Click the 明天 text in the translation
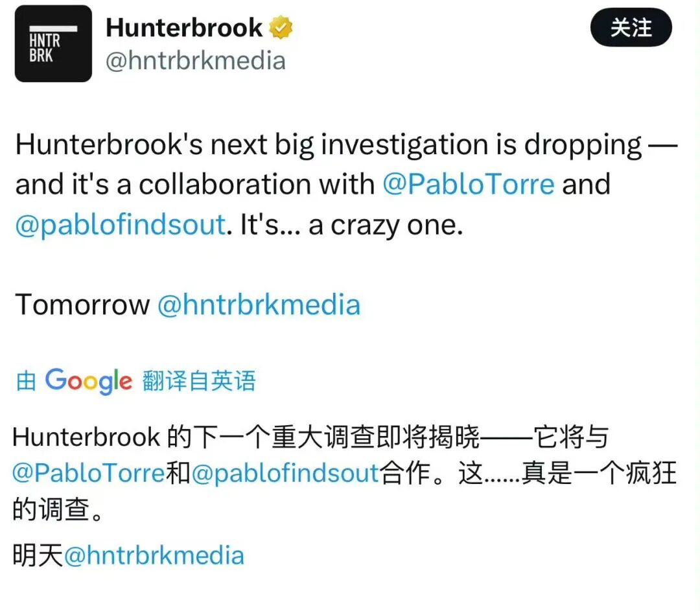This screenshot has height=611, width=700. [38, 555]
